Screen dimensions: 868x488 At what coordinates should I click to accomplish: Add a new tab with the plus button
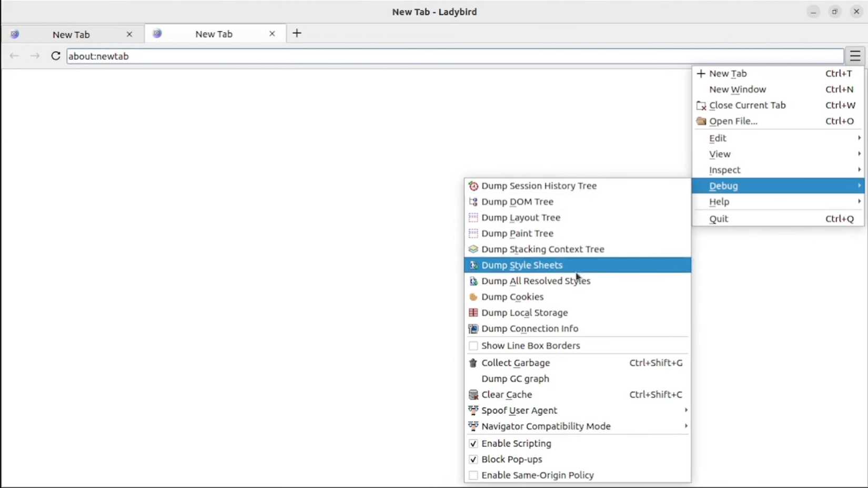click(x=297, y=33)
